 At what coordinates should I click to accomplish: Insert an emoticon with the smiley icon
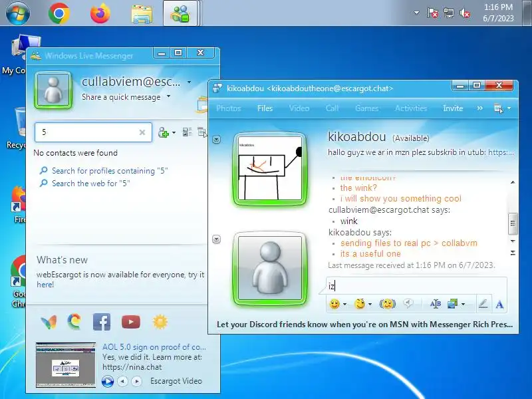[x=334, y=304]
